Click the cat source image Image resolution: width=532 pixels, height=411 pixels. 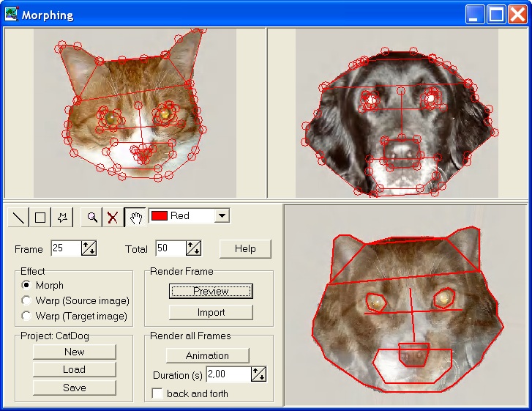pos(135,113)
